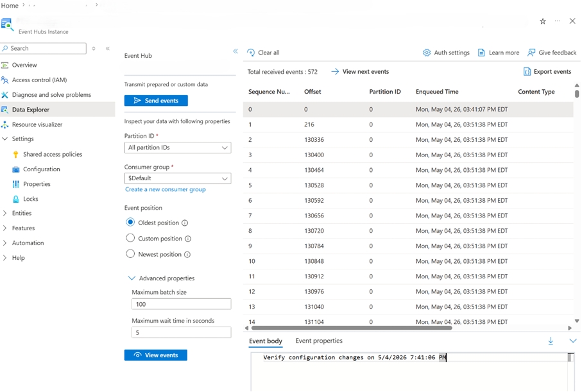Viewport: 582px width, 392px height.
Task: Collapse the sidebar menu with double chevron
Action: pos(108,48)
